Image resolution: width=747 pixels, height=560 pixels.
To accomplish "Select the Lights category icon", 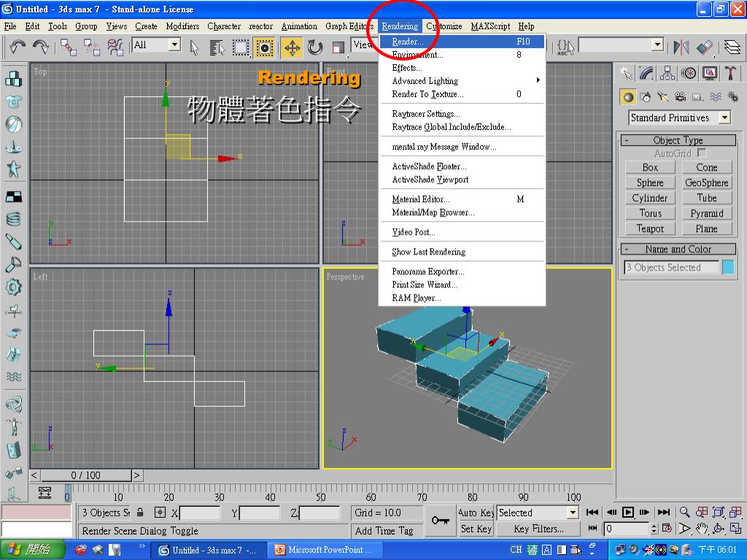I will (663, 97).
